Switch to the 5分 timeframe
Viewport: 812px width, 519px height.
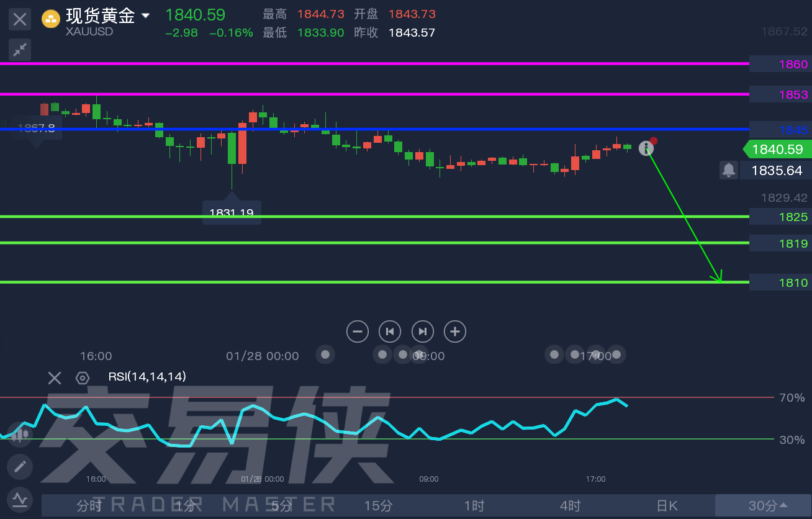coord(282,505)
